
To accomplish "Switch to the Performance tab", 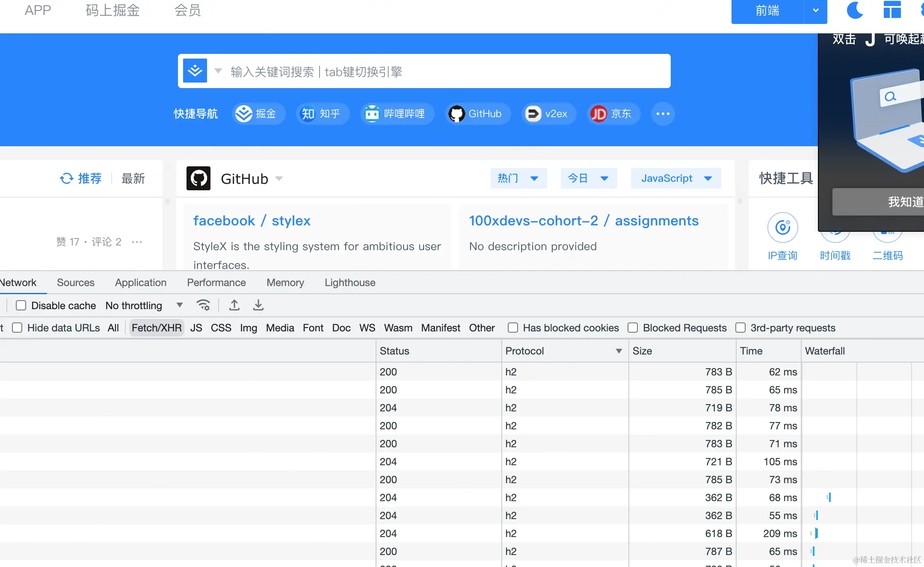I will [216, 283].
